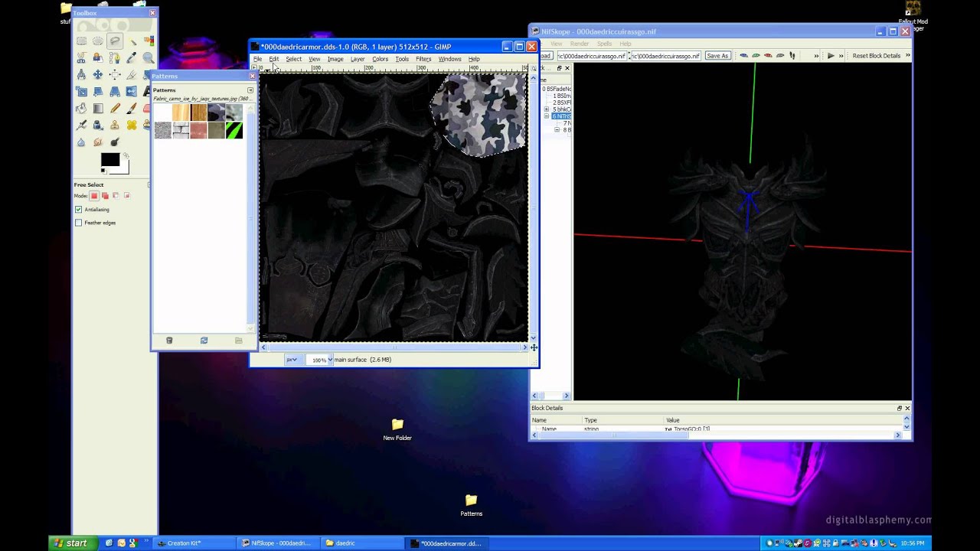Select the Paintbrush tool

[x=132, y=109]
